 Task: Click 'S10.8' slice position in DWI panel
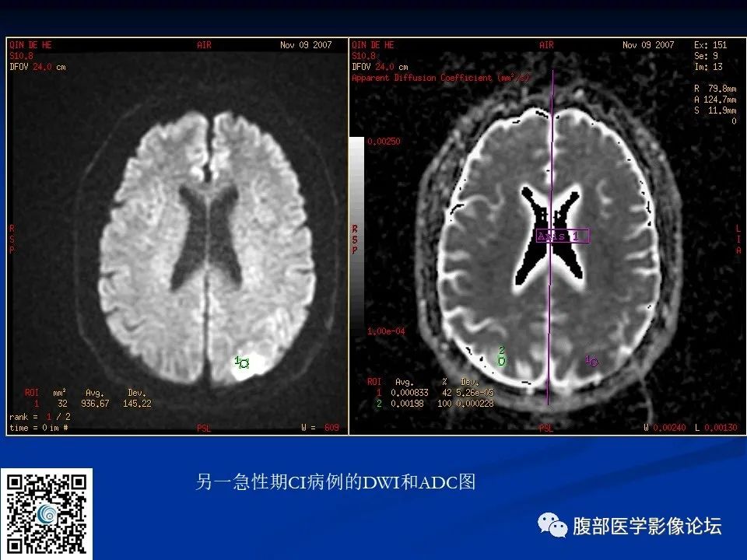pos(22,56)
